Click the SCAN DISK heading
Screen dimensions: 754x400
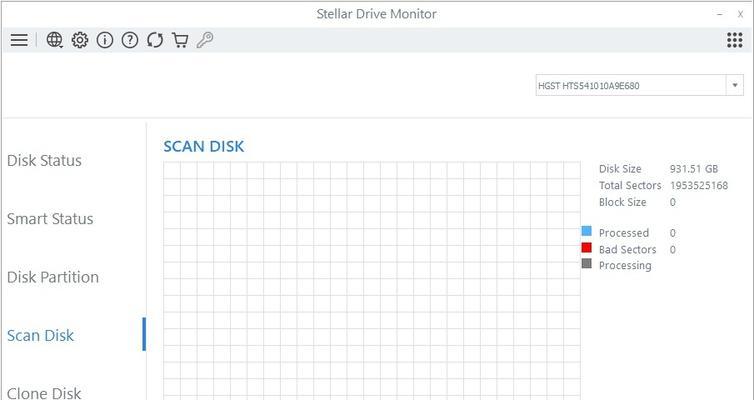click(x=204, y=146)
